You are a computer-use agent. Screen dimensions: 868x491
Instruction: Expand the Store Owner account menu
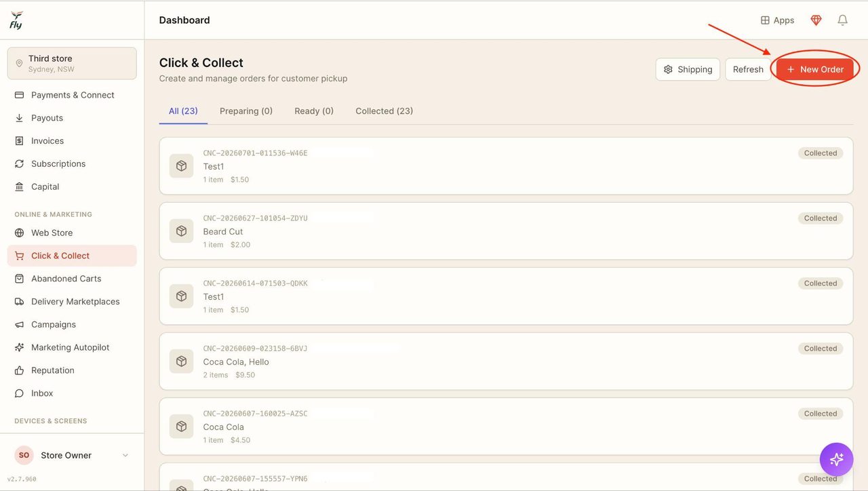tap(72, 456)
